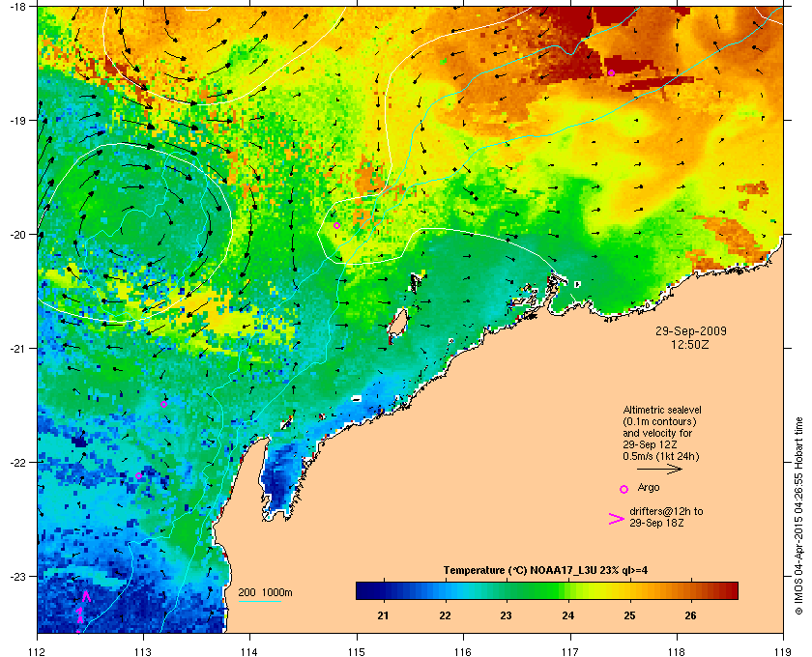
Task: Click the (0.1m contours) legend text
Action: [x=659, y=421]
